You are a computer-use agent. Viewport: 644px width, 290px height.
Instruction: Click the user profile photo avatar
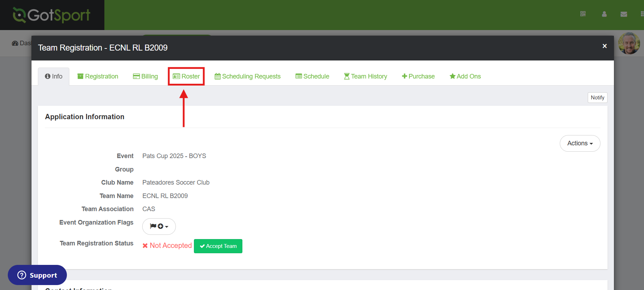pyautogui.click(x=629, y=43)
